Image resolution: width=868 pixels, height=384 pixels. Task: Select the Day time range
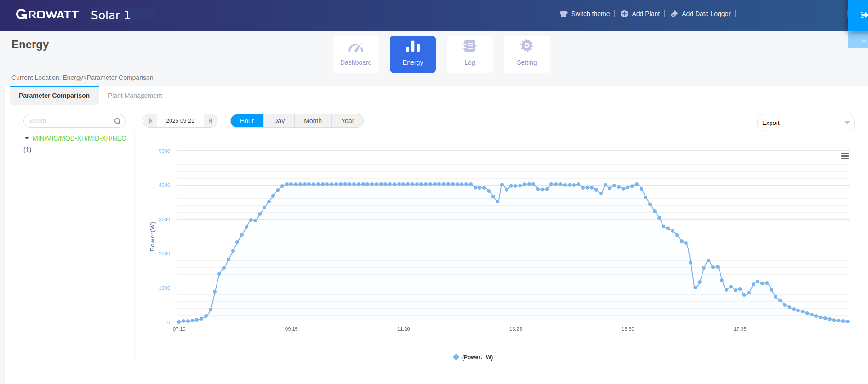click(279, 121)
